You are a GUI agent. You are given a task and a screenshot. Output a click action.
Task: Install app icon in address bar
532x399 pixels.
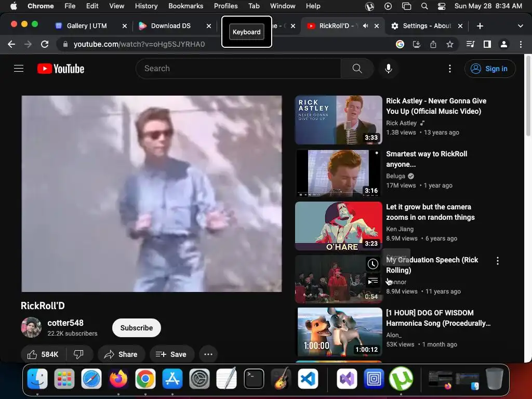[x=417, y=44]
